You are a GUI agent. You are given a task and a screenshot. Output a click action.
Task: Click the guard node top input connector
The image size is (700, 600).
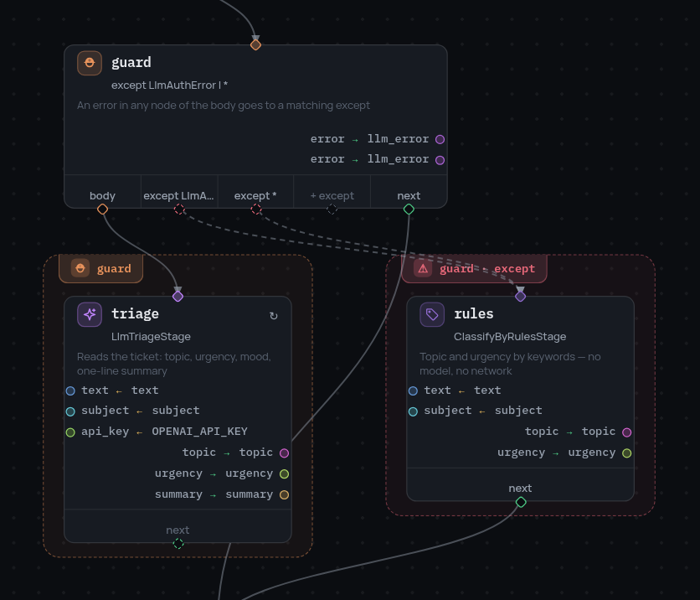[x=255, y=44]
